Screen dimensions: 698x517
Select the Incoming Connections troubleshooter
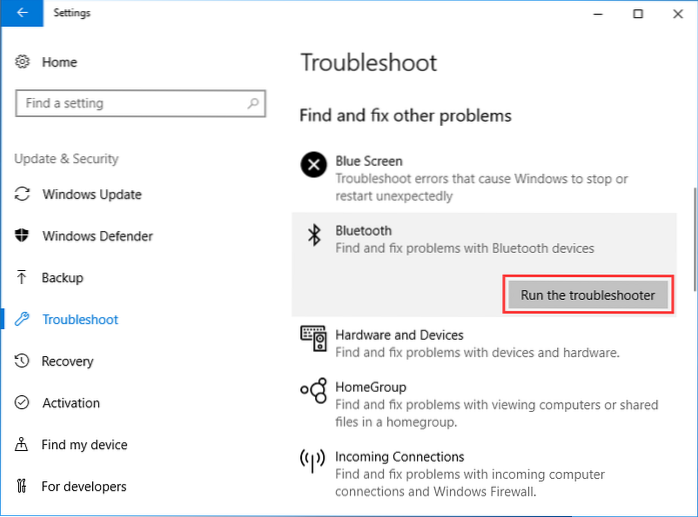(x=399, y=457)
